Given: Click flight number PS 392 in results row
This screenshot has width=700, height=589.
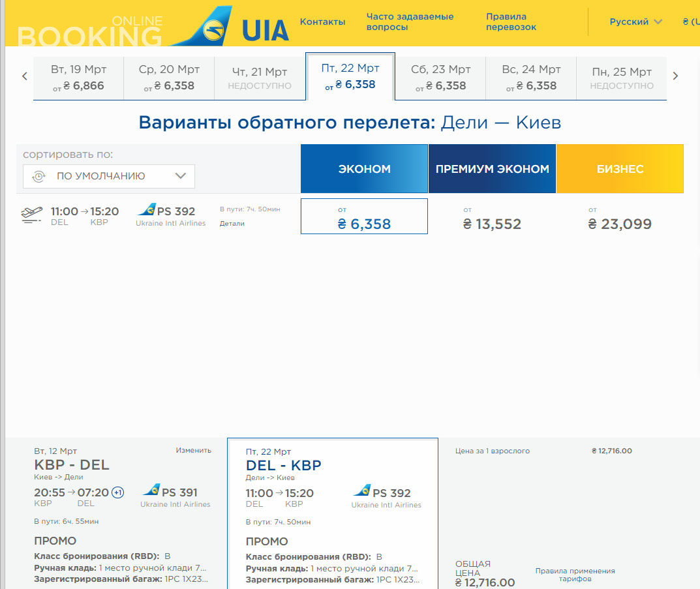Looking at the screenshot, I should click(176, 211).
